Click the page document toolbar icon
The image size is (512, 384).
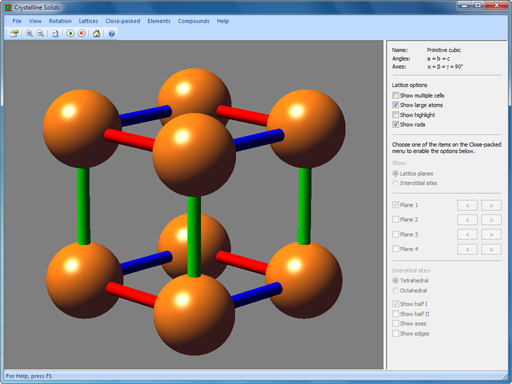pos(55,34)
